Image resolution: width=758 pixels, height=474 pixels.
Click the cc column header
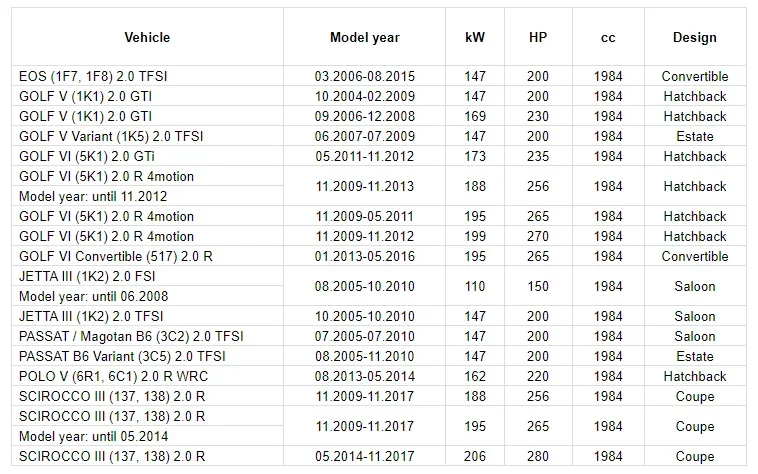tap(608, 37)
